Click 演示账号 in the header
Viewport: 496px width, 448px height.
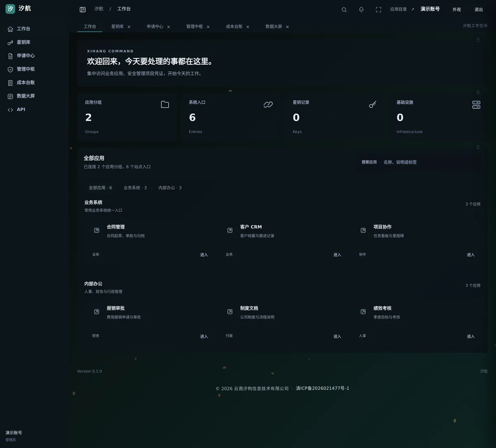tap(430, 9)
